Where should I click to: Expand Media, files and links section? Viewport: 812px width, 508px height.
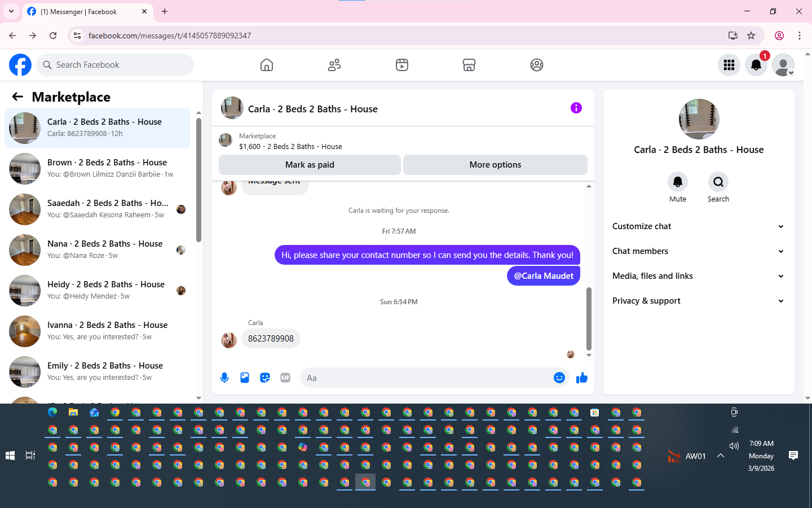tap(698, 276)
